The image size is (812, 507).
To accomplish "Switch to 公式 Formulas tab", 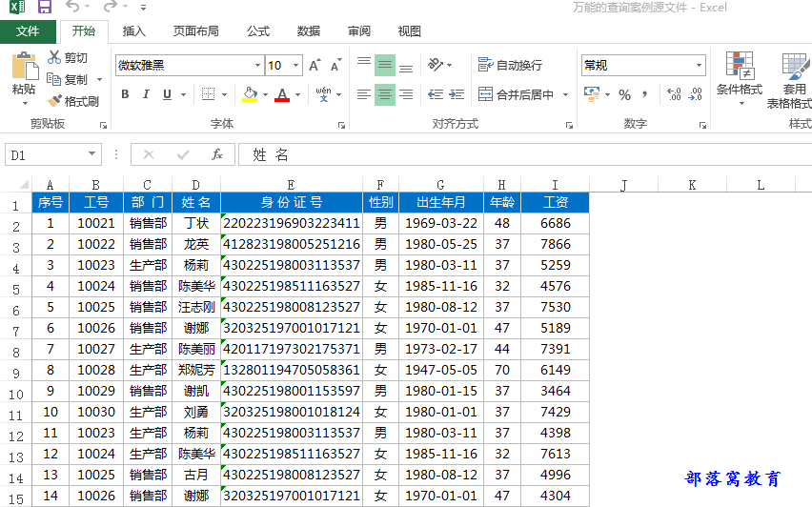I will (x=258, y=31).
